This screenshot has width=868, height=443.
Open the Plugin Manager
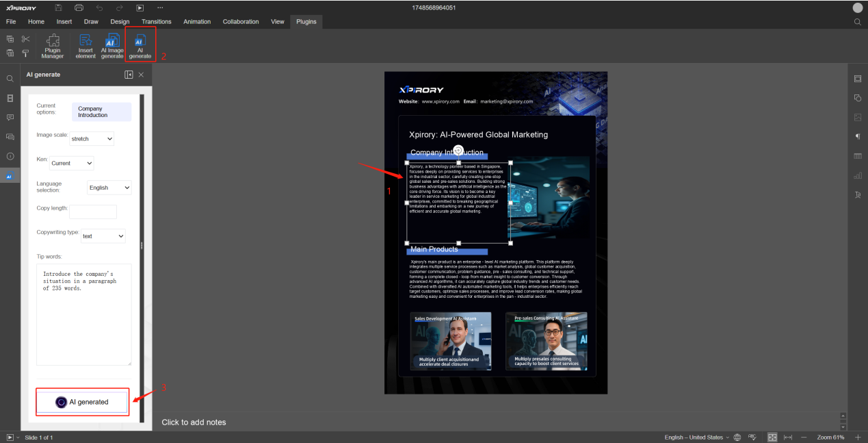point(53,46)
